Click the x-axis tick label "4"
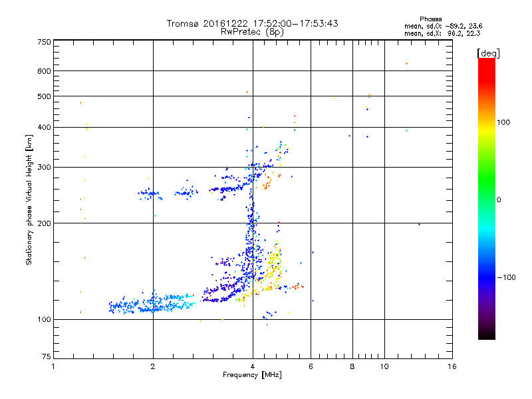 253,366
